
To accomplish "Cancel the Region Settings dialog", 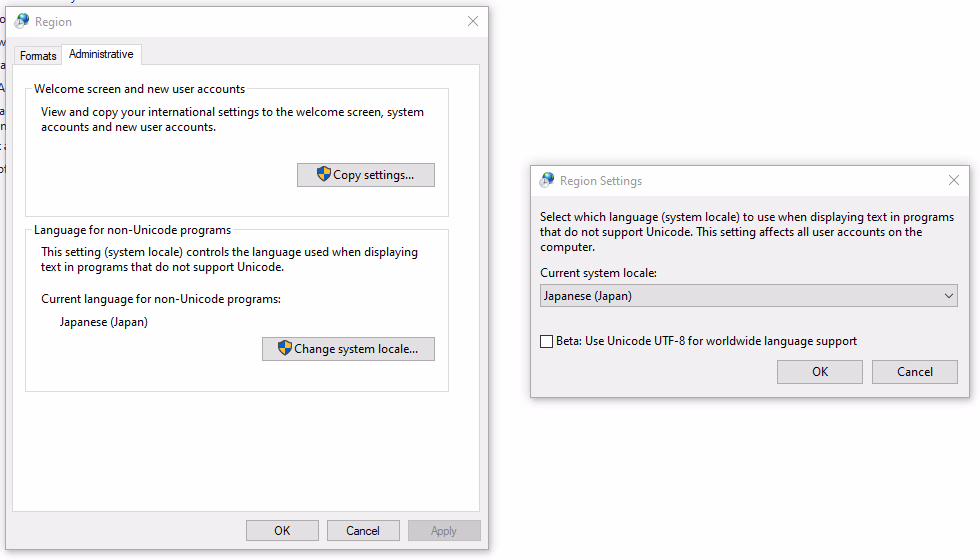I will click(914, 372).
